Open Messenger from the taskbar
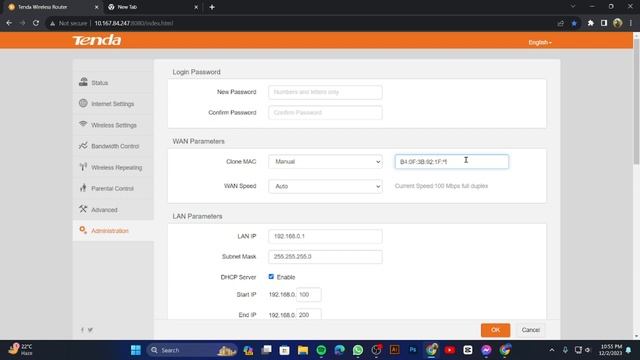Image resolution: width=640 pixels, height=360 pixels. (x=486, y=350)
